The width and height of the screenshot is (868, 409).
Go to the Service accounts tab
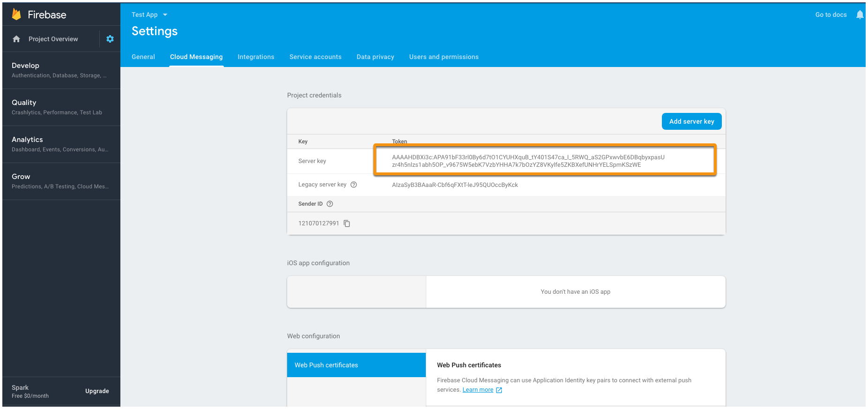click(x=315, y=57)
